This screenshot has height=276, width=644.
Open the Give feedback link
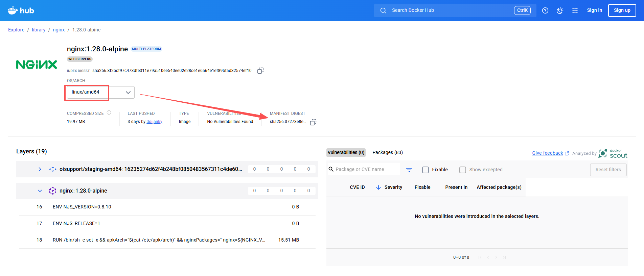point(550,153)
